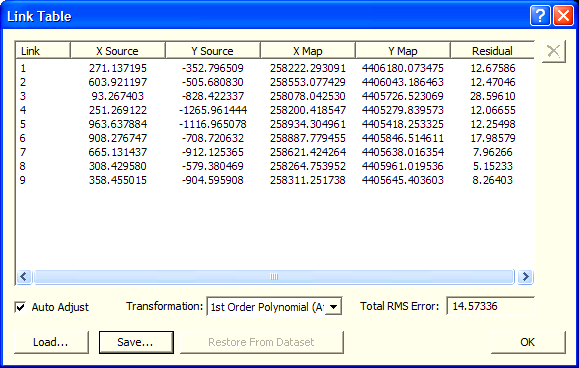Click the Y Source column header
579x368 pixels.
point(213,51)
